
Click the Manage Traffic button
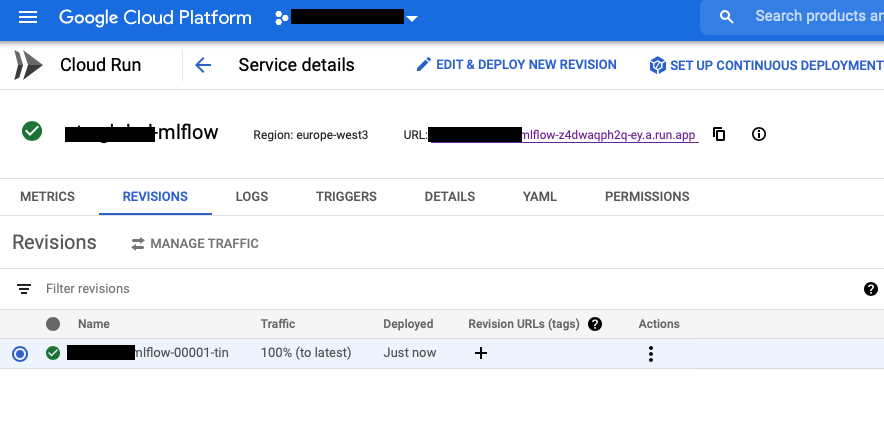point(195,243)
